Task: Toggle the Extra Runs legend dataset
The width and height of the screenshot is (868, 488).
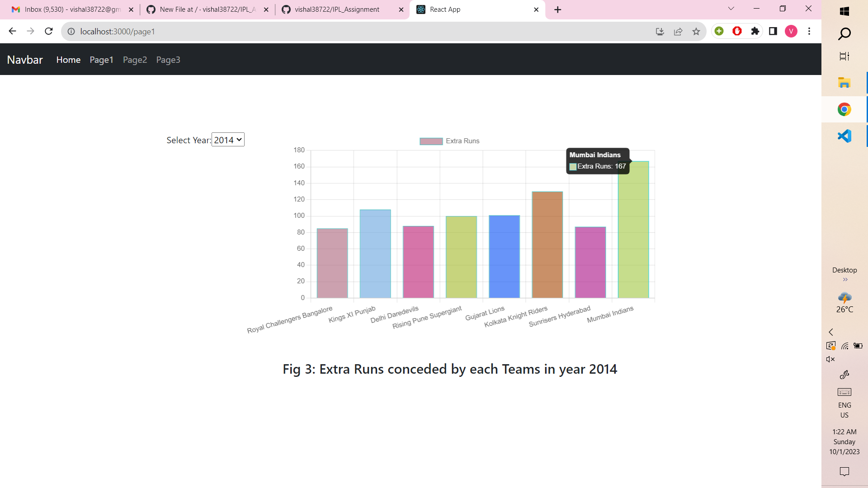Action: point(449,141)
